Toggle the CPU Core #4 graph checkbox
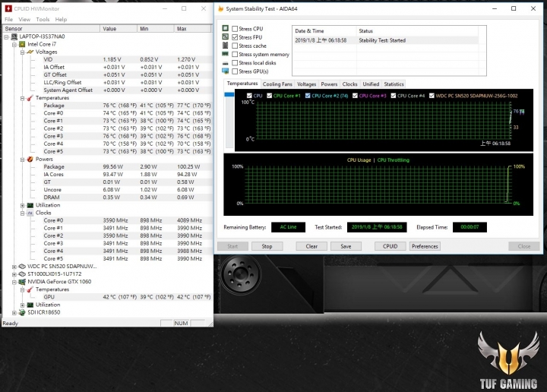 tap(394, 96)
